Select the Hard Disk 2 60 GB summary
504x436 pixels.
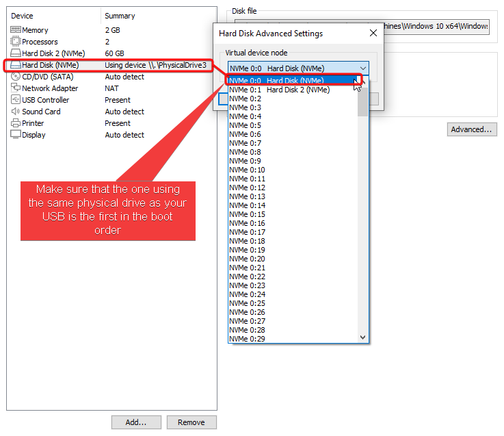click(114, 53)
